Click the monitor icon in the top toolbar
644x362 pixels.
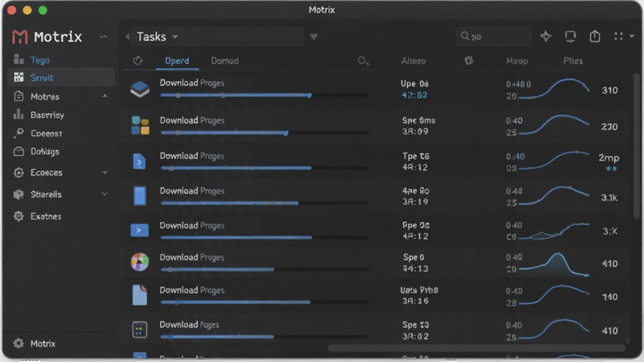(x=570, y=36)
